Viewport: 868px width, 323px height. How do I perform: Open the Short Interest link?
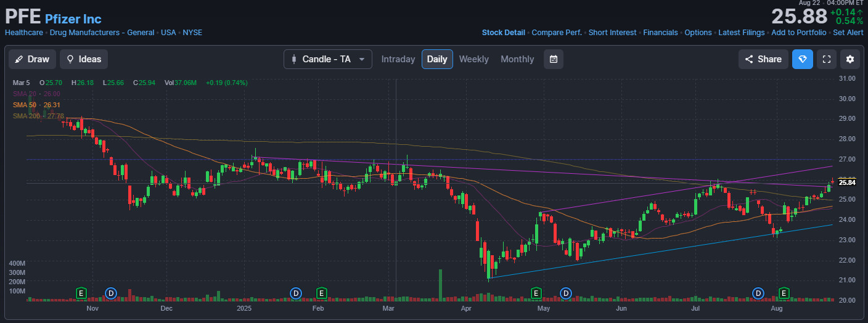[612, 33]
